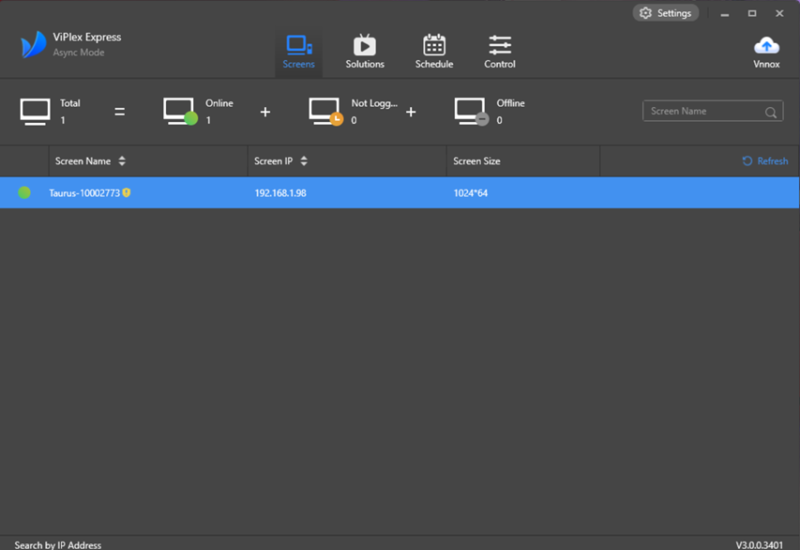
Task: Click the search magnifier icon
Action: coord(772,112)
